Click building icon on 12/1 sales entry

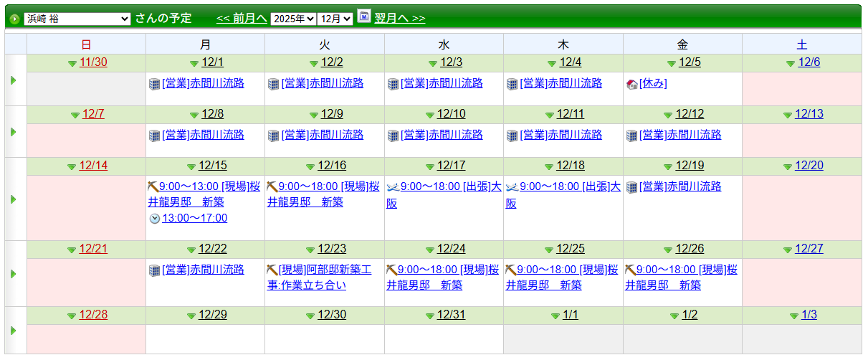154,84
